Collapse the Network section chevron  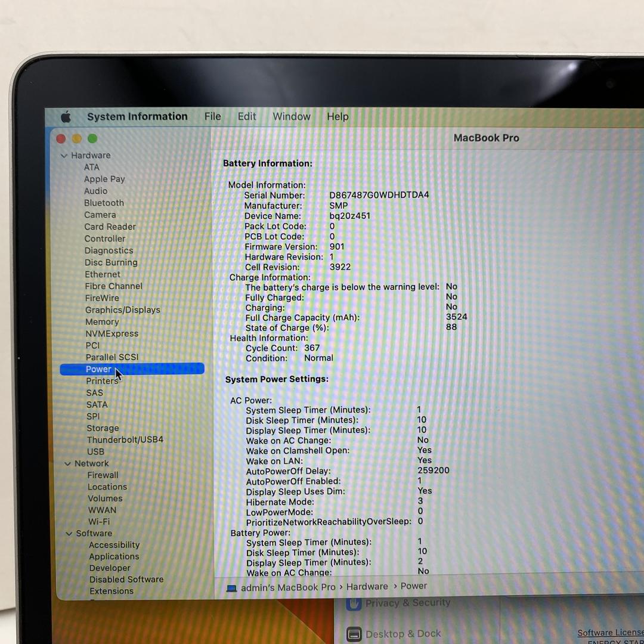click(67, 464)
